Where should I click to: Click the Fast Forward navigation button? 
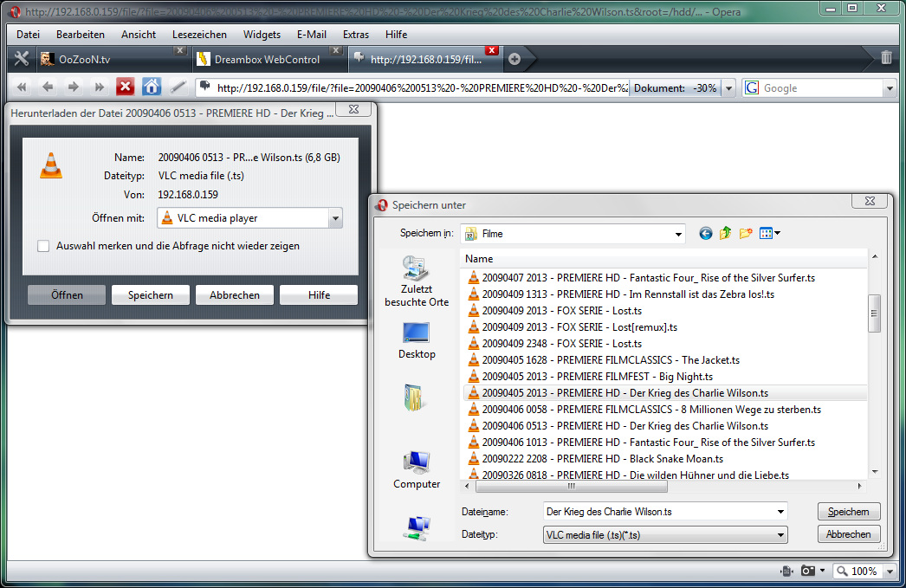coord(100,87)
